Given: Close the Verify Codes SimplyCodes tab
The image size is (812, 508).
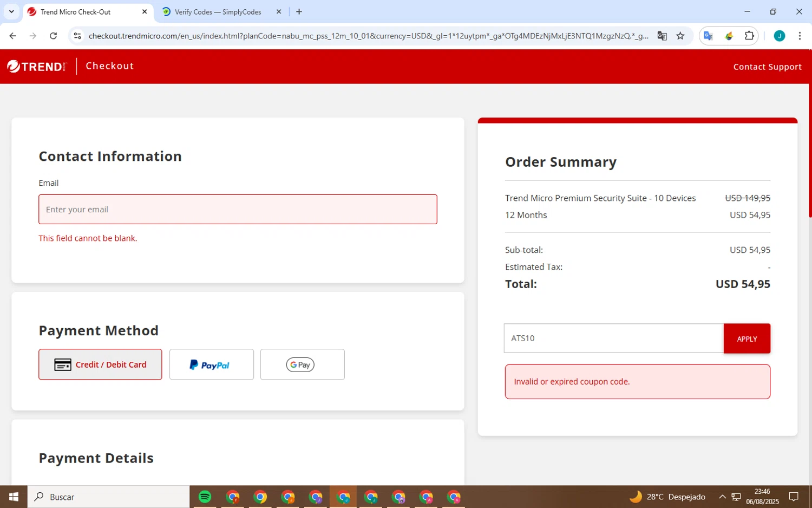Looking at the screenshot, I should click(x=279, y=12).
